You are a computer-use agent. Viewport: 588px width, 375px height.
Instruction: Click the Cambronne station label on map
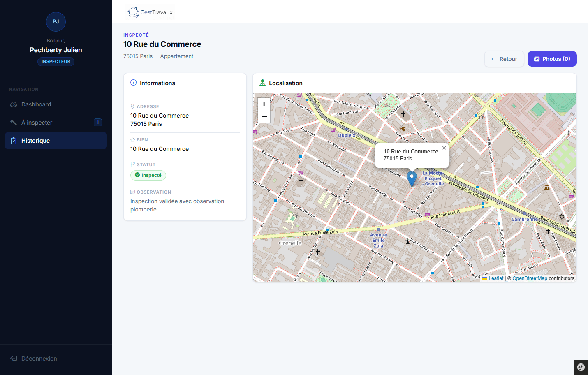(x=524, y=219)
